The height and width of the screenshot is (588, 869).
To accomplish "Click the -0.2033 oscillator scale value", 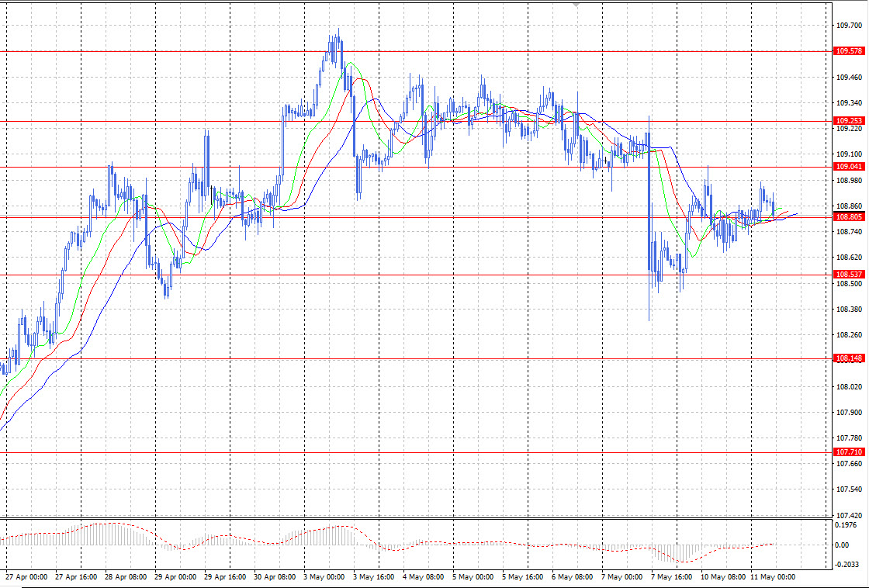I will coord(848,565).
